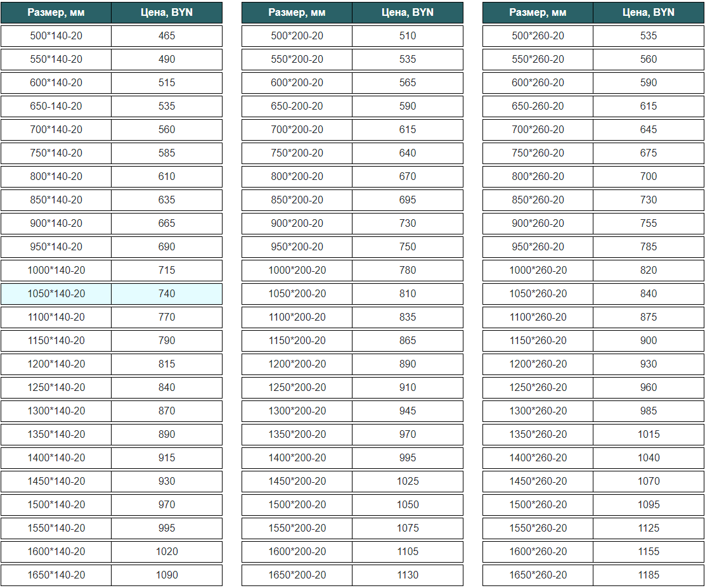Select the size cell 1200*140-20
The width and height of the screenshot is (705, 588).
[56, 364]
